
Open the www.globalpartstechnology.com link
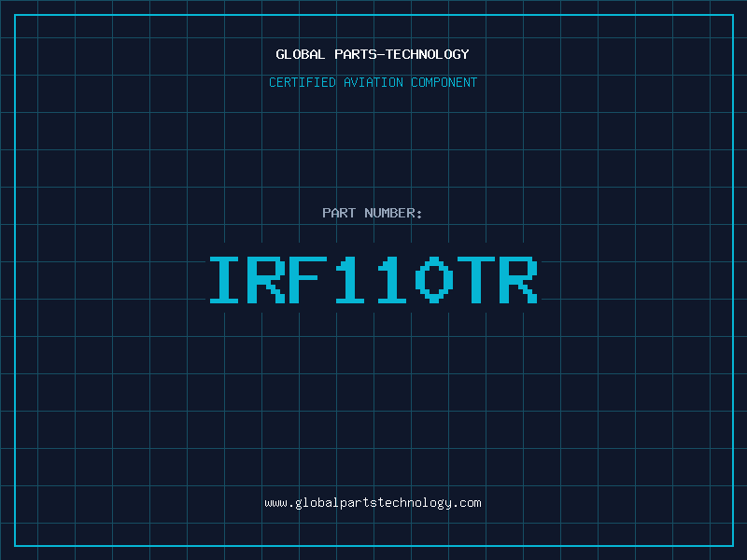[373, 503]
